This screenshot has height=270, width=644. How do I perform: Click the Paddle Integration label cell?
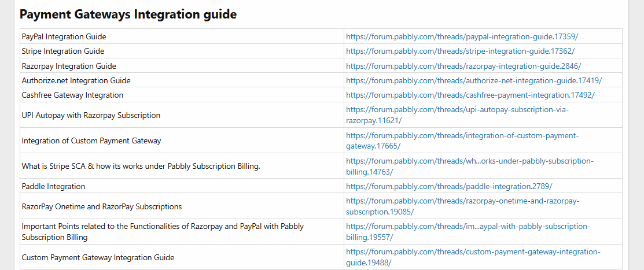[182, 186]
